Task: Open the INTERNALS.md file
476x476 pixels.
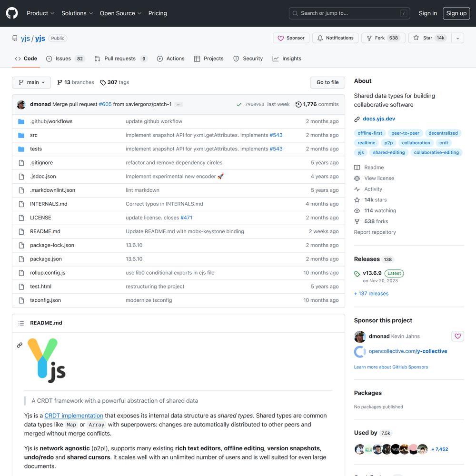Action: (49, 204)
